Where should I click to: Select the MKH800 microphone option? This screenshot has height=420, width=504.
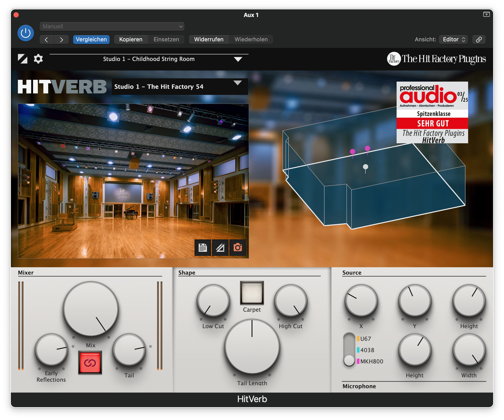coord(372,361)
